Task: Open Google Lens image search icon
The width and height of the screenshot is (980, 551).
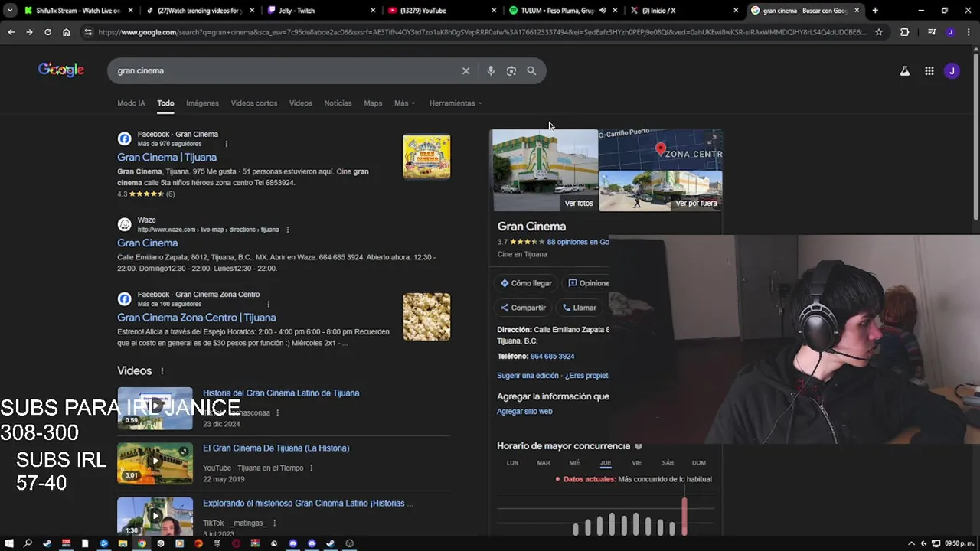Action: coord(511,70)
